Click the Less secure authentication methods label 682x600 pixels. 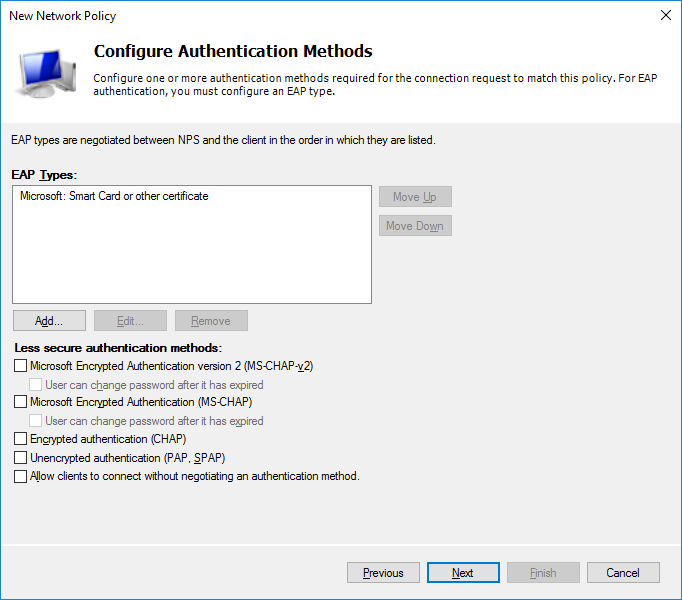(118, 348)
